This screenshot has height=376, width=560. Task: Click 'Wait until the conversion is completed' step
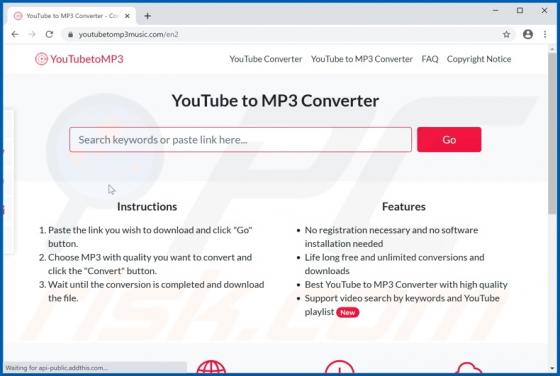156,291
